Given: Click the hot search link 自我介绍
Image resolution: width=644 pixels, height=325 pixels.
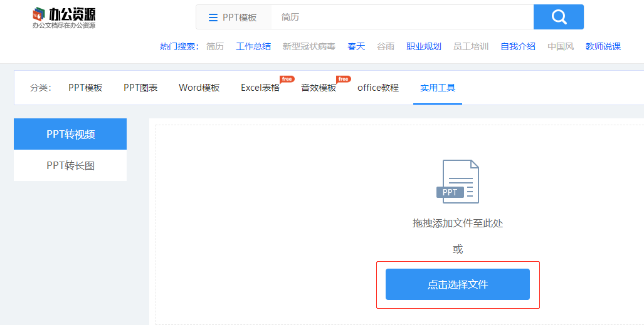Looking at the screenshot, I should pos(518,46).
